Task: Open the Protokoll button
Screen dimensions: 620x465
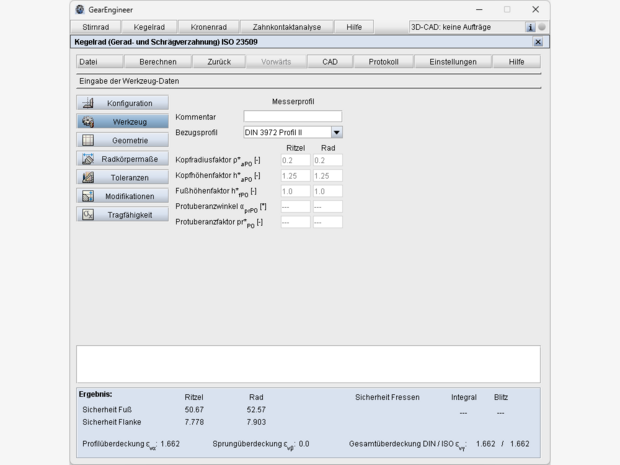Action: pos(383,61)
